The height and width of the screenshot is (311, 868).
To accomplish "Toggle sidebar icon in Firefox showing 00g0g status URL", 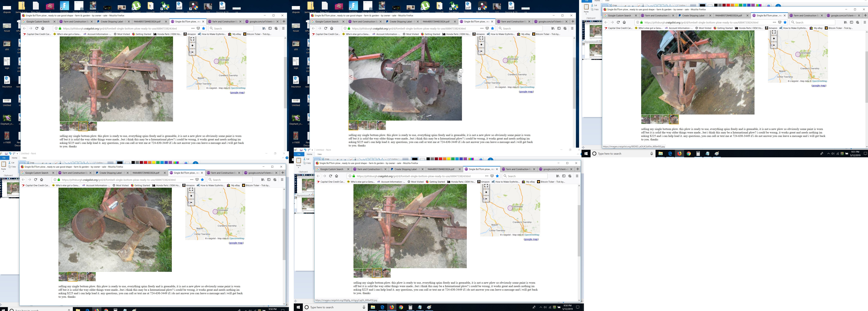I will [x=564, y=176].
